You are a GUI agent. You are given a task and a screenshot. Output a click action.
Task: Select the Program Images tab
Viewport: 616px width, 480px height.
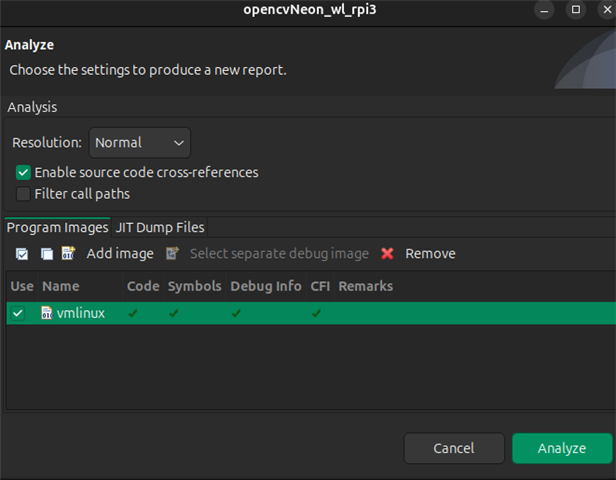pos(57,227)
